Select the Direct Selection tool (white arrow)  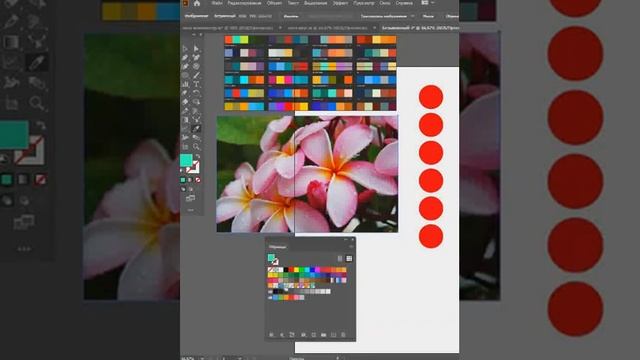click(196, 49)
